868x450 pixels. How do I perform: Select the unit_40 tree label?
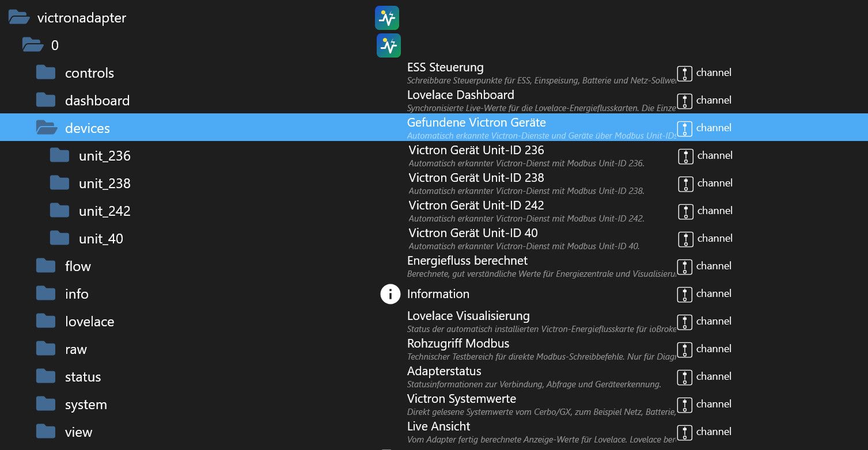[x=101, y=239]
